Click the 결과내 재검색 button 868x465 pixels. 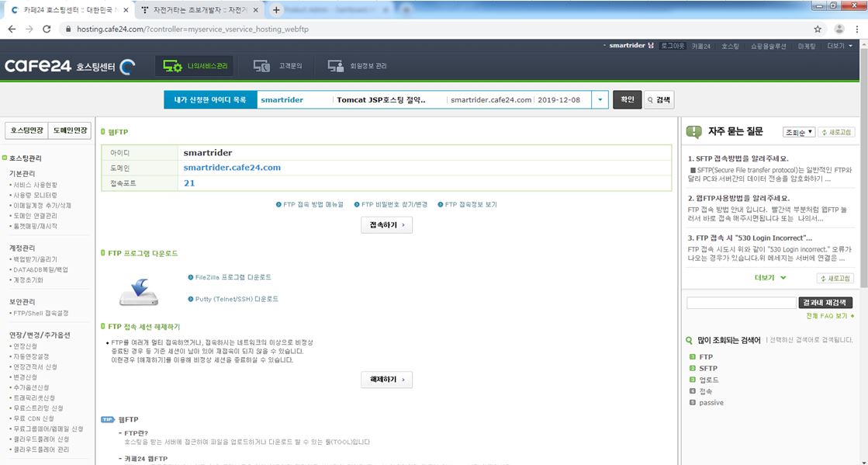pos(825,303)
